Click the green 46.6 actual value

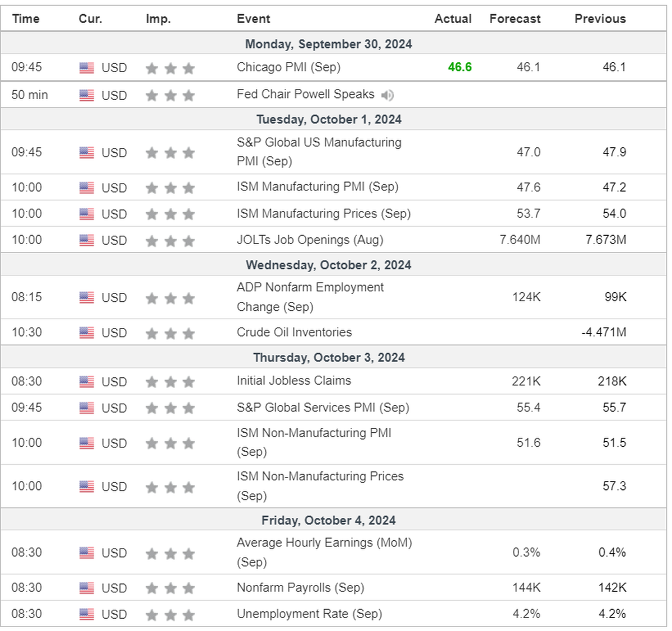pyautogui.click(x=460, y=67)
